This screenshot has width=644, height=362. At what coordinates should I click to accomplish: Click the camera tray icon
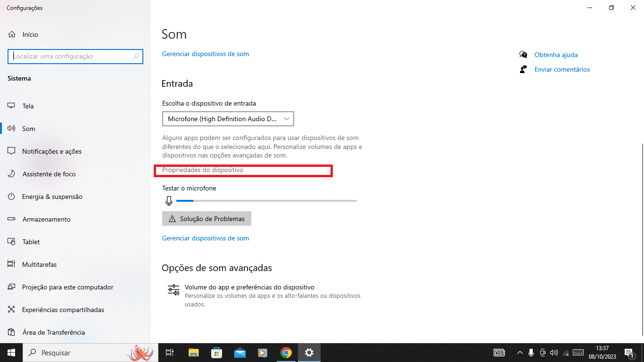543,353
